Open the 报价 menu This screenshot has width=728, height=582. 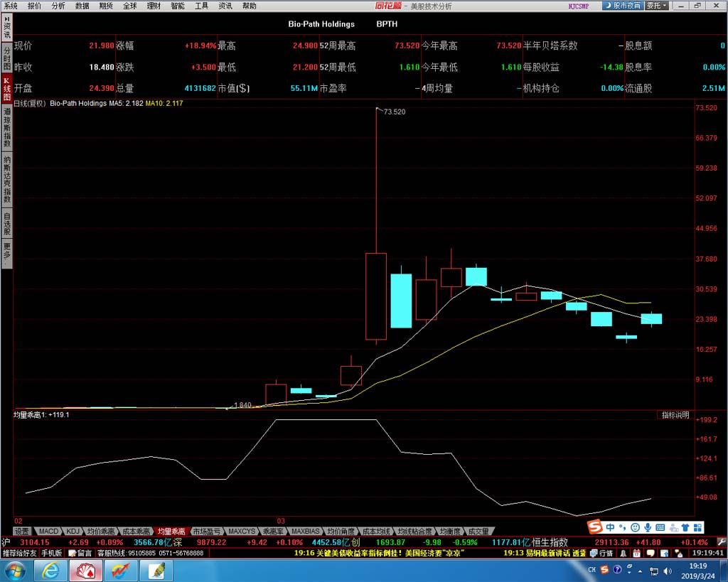(x=34, y=6)
